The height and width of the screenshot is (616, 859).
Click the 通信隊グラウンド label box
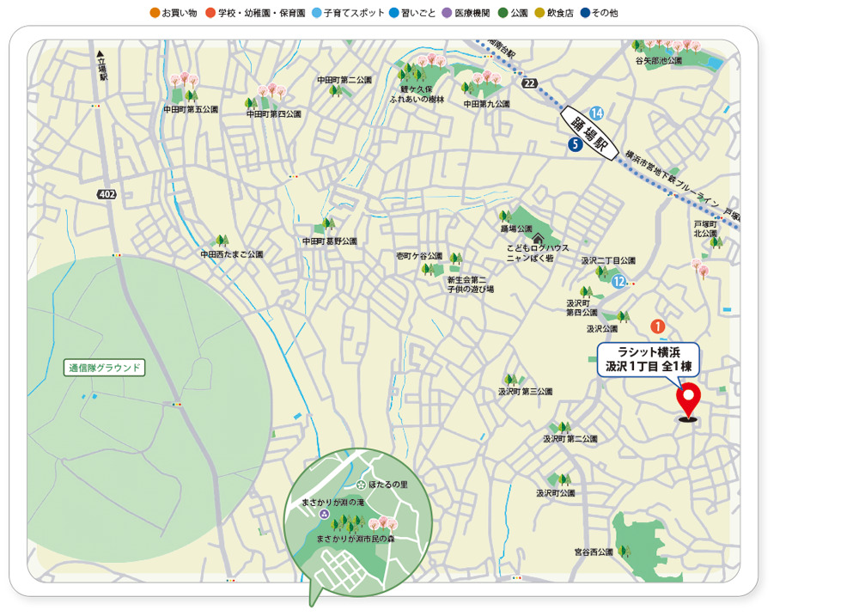coord(104,368)
